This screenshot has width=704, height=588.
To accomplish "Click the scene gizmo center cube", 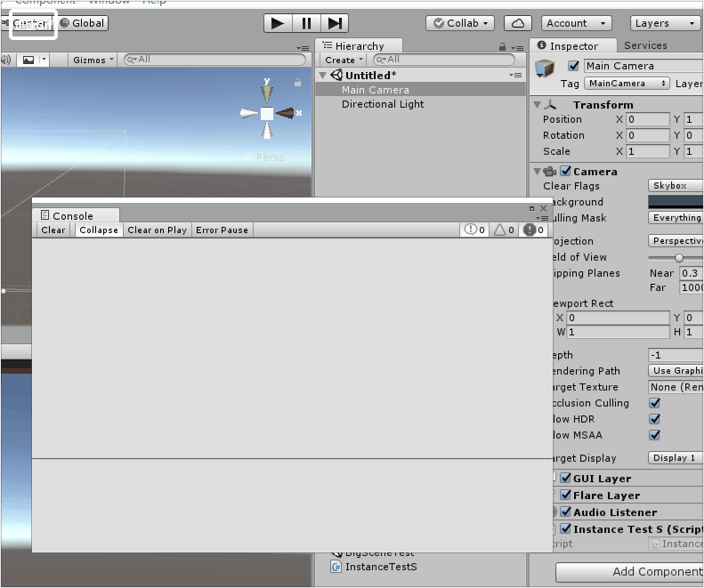I will tap(267, 114).
